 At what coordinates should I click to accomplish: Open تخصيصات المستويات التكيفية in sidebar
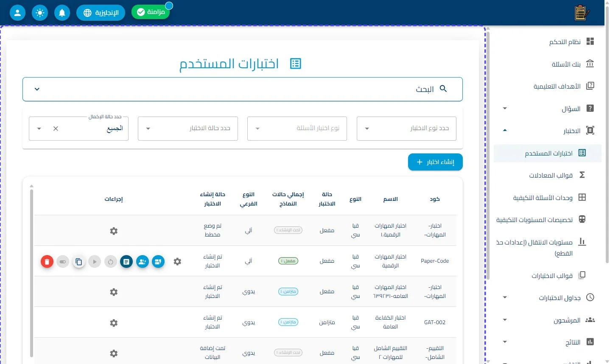[548, 220]
